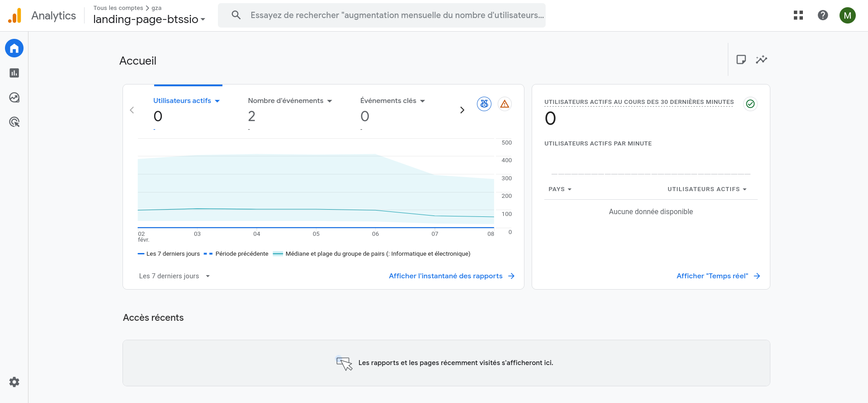Expand the Nombre d'événements metric dropdown
The image size is (868, 403).
point(330,101)
